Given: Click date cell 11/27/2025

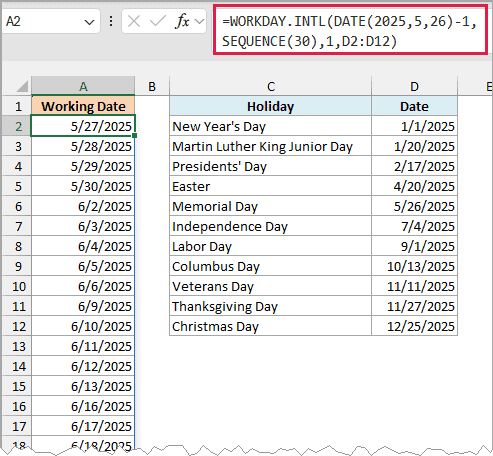Looking at the screenshot, I should tap(414, 306).
